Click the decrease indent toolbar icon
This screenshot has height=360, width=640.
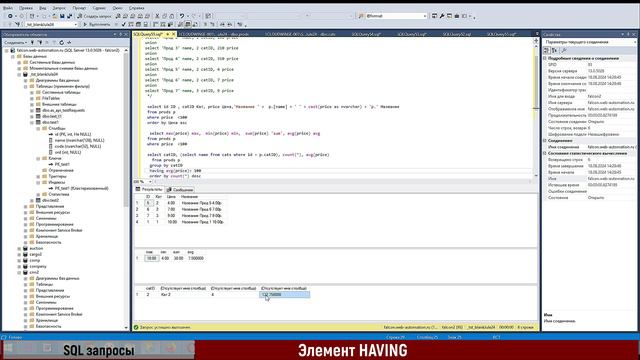tap(223, 24)
